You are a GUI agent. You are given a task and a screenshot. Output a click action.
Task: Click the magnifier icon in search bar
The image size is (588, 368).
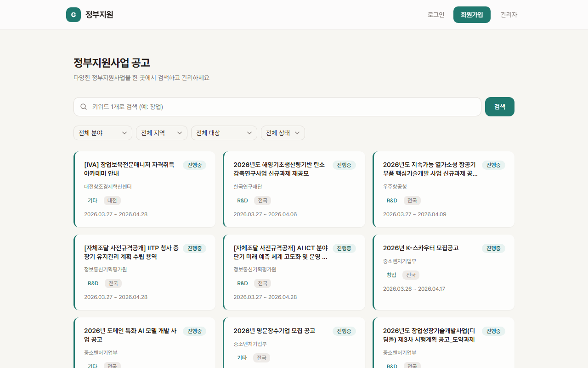84,107
